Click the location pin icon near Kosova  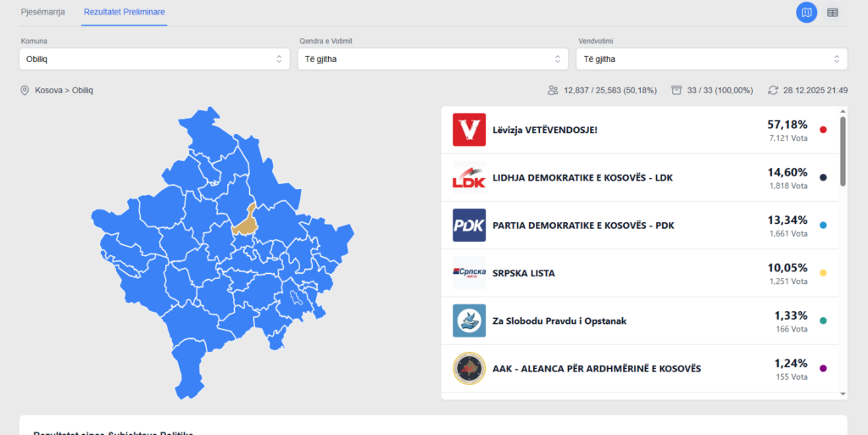[x=25, y=90]
